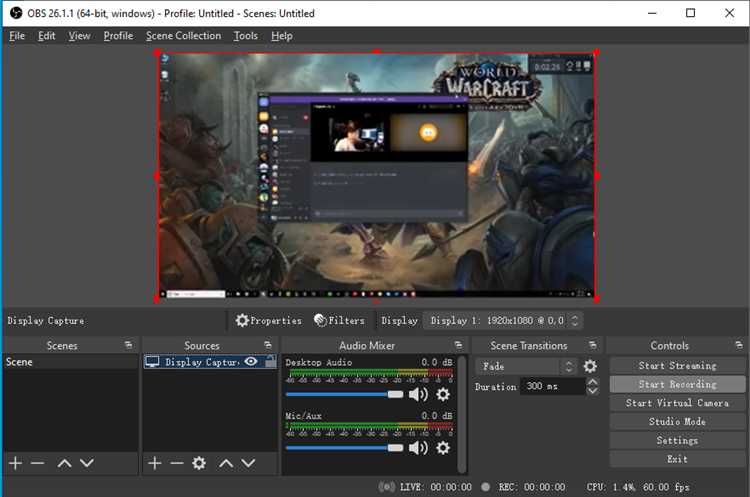
Task: Click the Exit button
Action: pyautogui.click(x=677, y=459)
